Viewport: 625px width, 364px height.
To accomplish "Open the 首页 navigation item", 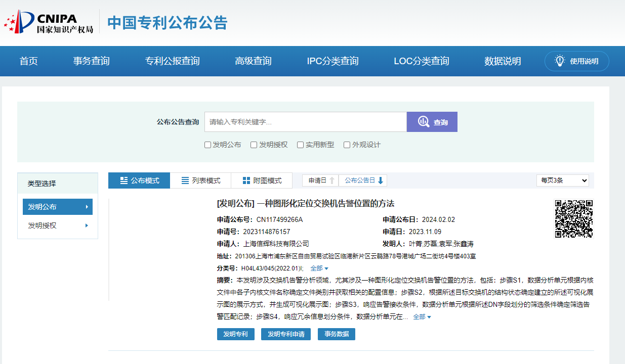I will tap(29, 61).
